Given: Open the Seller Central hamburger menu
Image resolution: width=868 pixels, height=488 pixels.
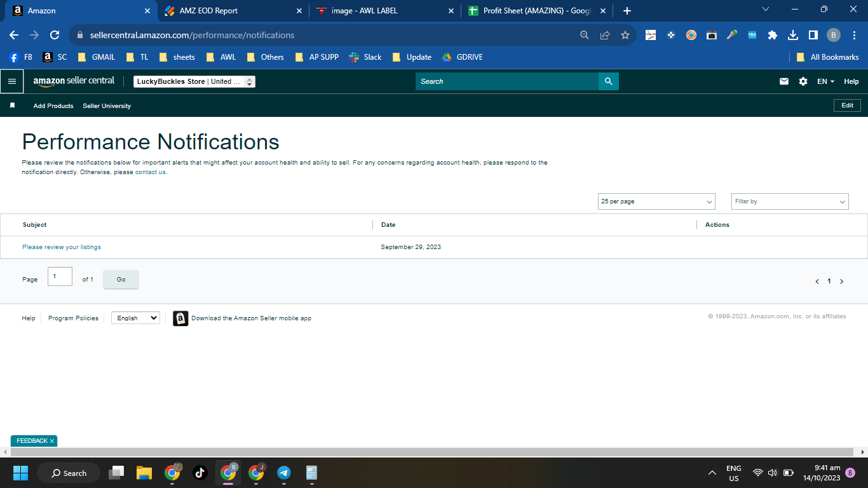Looking at the screenshot, I should click(x=11, y=81).
